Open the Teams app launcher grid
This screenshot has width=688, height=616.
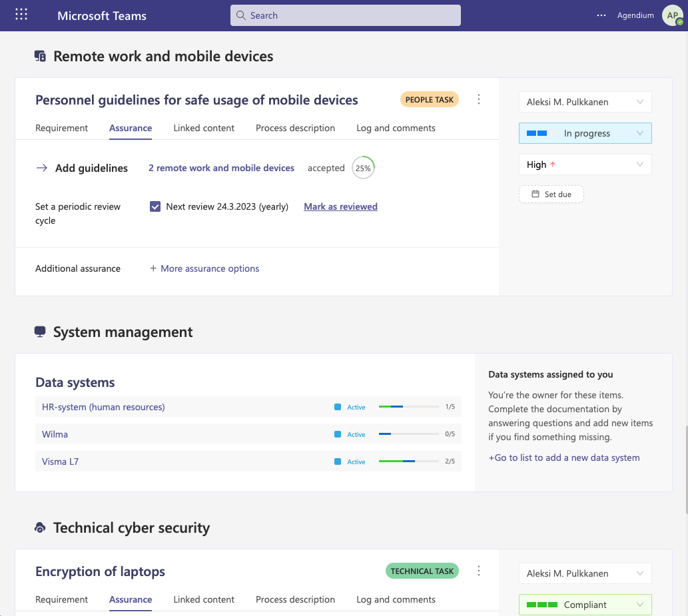pyautogui.click(x=21, y=15)
